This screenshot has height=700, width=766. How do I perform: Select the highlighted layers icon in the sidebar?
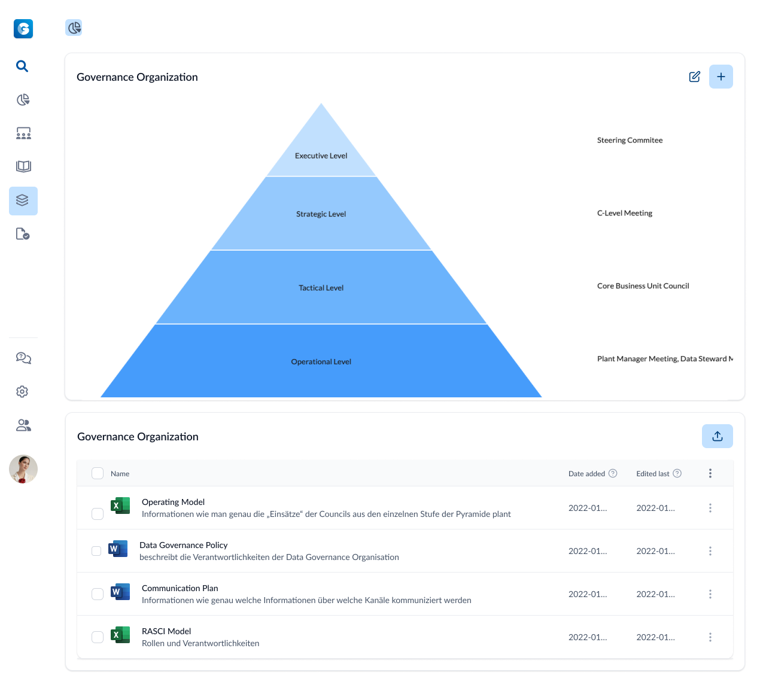pos(23,200)
